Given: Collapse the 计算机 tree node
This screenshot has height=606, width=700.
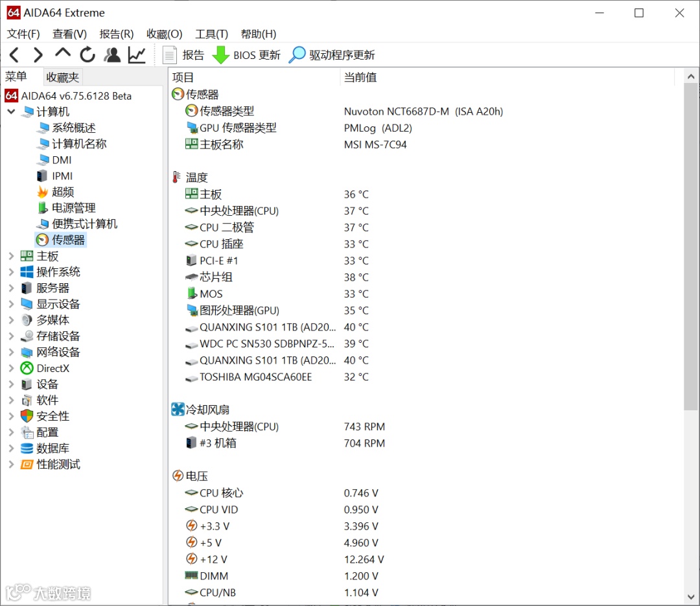Looking at the screenshot, I should pos(11,111).
